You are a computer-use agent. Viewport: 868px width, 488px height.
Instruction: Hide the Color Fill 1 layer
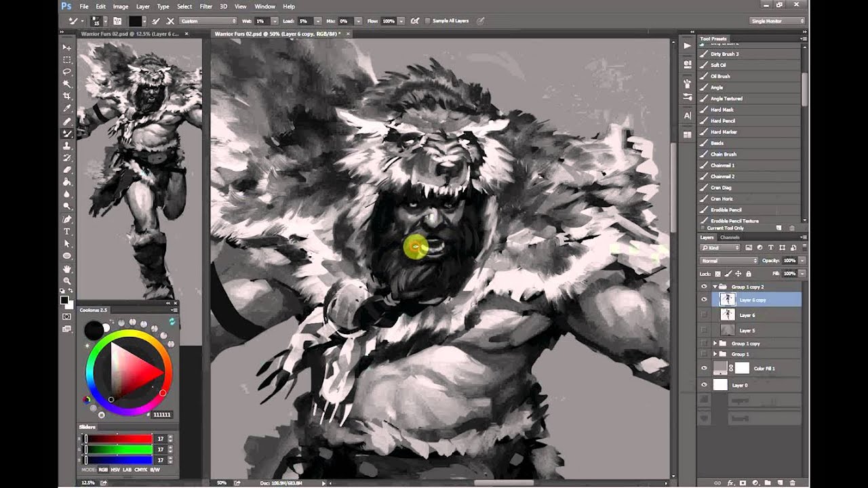click(704, 368)
